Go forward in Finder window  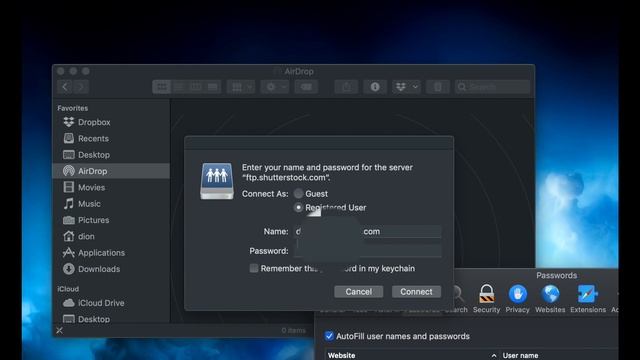[x=81, y=87]
